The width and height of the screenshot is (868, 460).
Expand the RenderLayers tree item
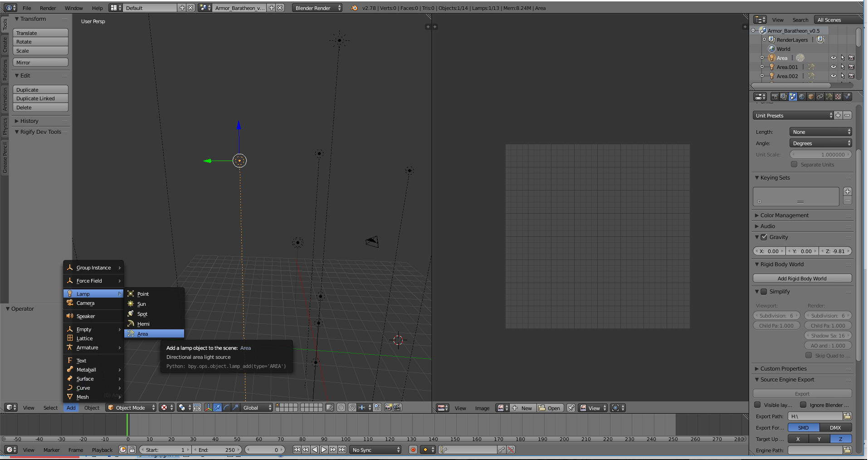tap(764, 39)
